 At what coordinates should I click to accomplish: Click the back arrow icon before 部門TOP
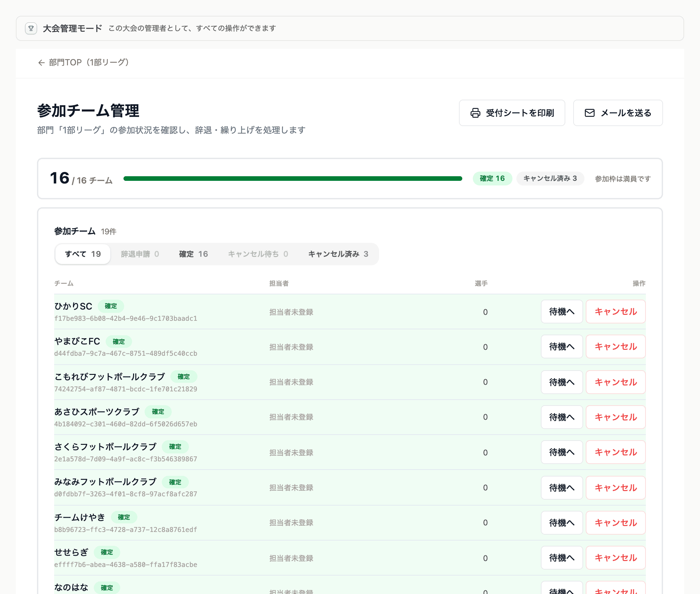click(41, 63)
